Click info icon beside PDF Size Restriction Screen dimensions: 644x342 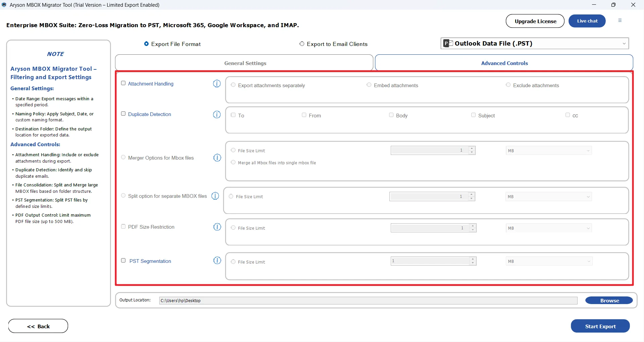tap(217, 227)
